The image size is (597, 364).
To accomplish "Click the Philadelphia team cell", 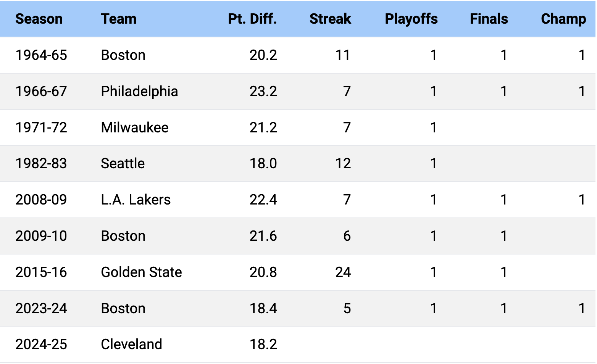I will pyautogui.click(x=139, y=91).
